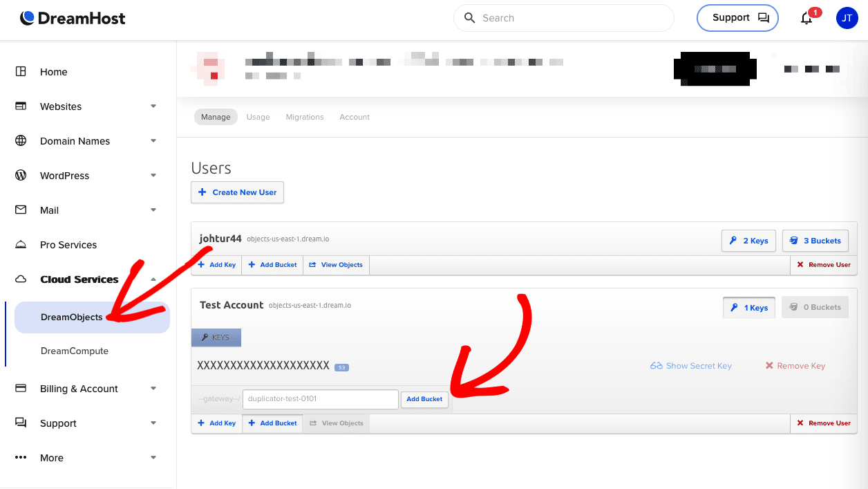Viewport: 868px width, 489px height.
Task: Click Add Key in Test Account footer
Action: pyautogui.click(x=216, y=423)
